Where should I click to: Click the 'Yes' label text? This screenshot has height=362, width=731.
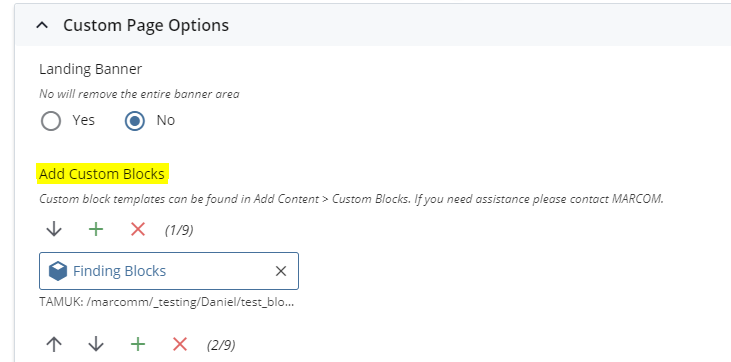click(x=83, y=120)
